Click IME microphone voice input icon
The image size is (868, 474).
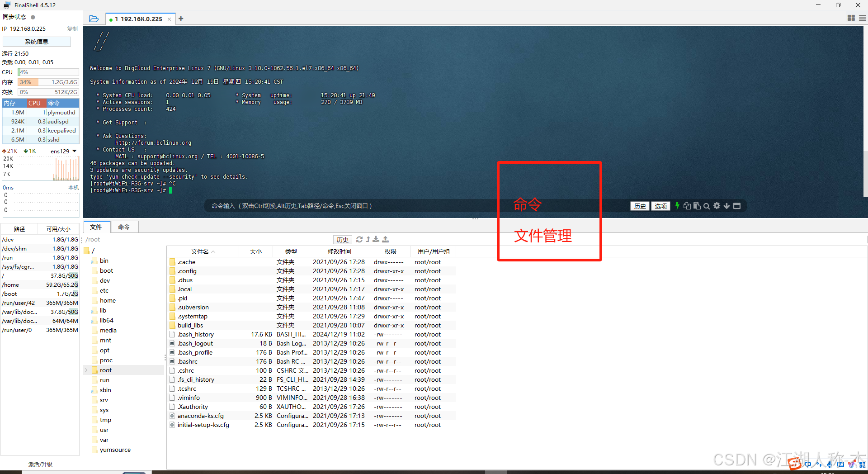(829, 464)
